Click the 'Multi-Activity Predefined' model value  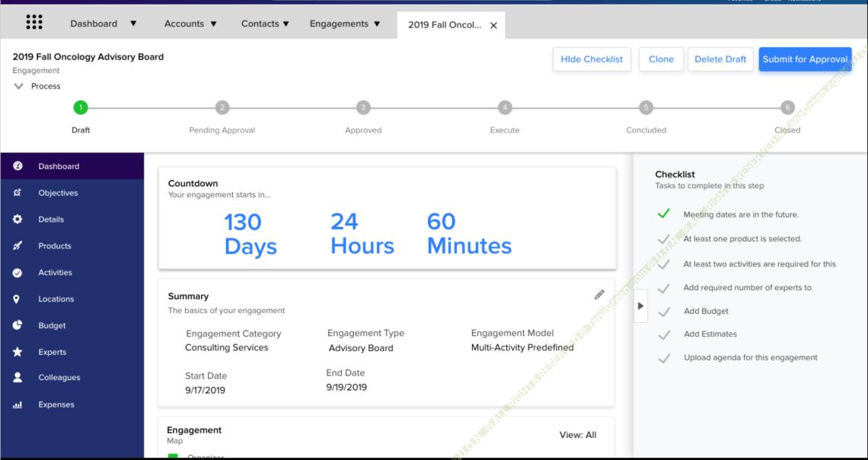click(x=522, y=347)
